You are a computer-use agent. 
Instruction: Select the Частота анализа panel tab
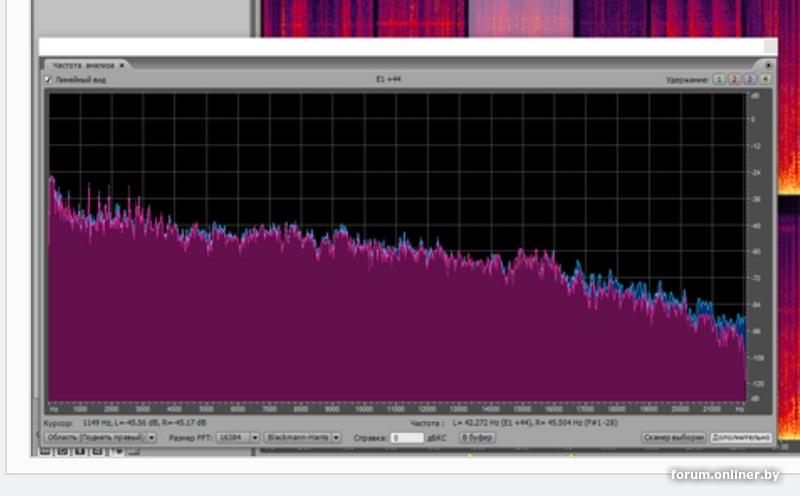click(x=84, y=65)
